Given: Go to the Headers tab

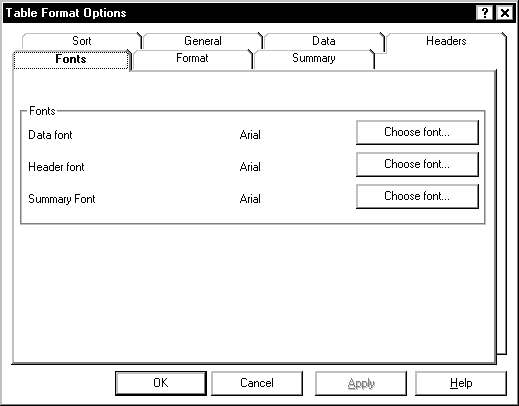Looking at the screenshot, I should coord(446,41).
